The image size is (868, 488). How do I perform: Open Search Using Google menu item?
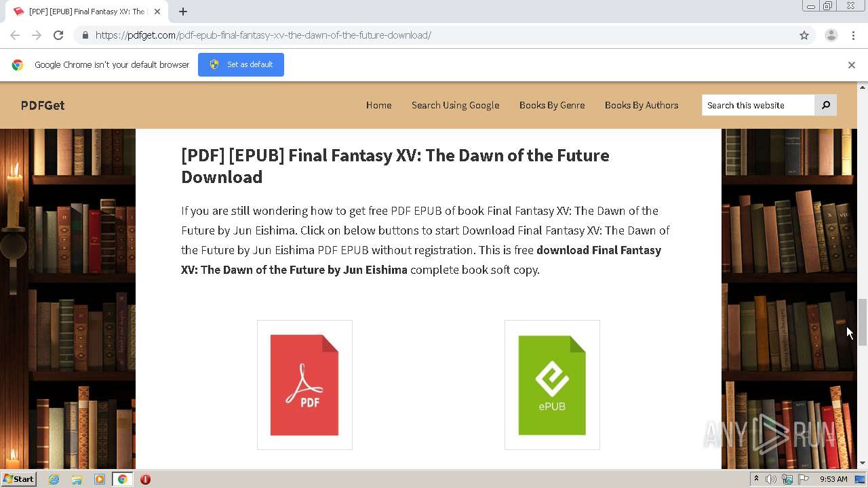456,105
